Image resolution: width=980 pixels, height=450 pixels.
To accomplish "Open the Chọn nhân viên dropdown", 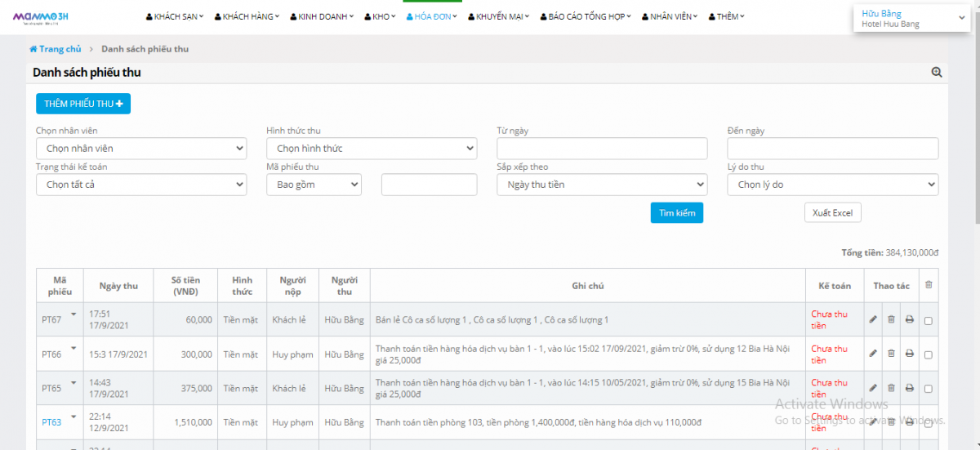I will 141,149.
